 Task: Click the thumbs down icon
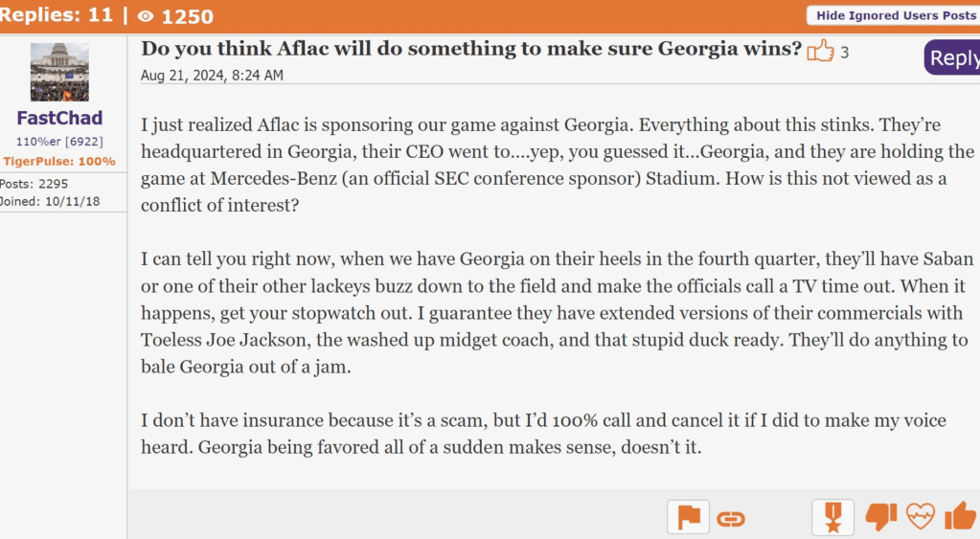(880, 517)
